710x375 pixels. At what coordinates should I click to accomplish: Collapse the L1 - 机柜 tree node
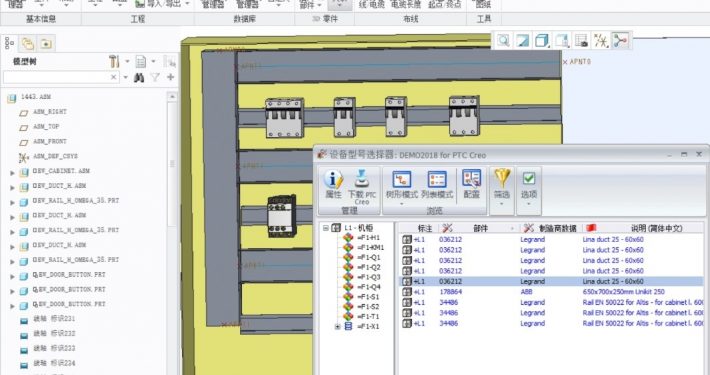pyautogui.click(x=326, y=228)
